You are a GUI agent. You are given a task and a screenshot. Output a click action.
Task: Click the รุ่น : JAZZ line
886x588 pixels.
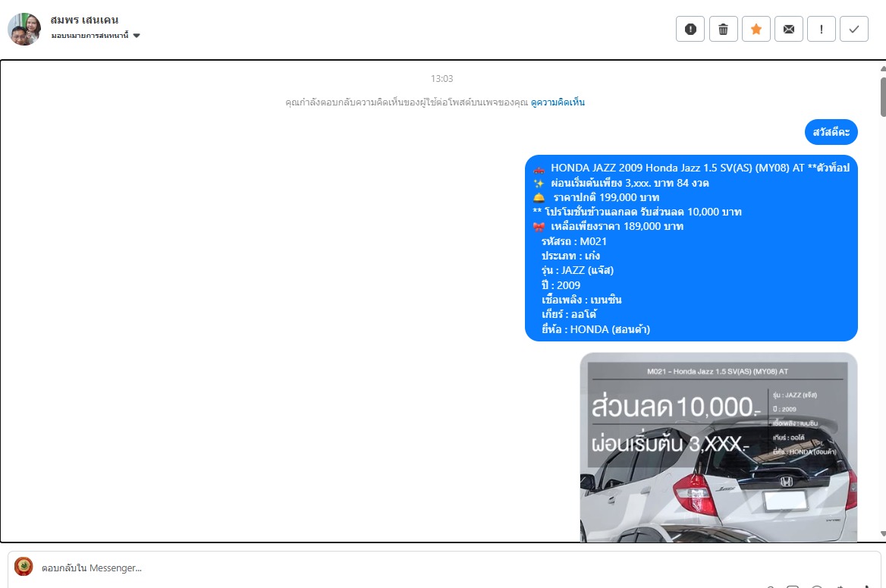click(x=577, y=270)
